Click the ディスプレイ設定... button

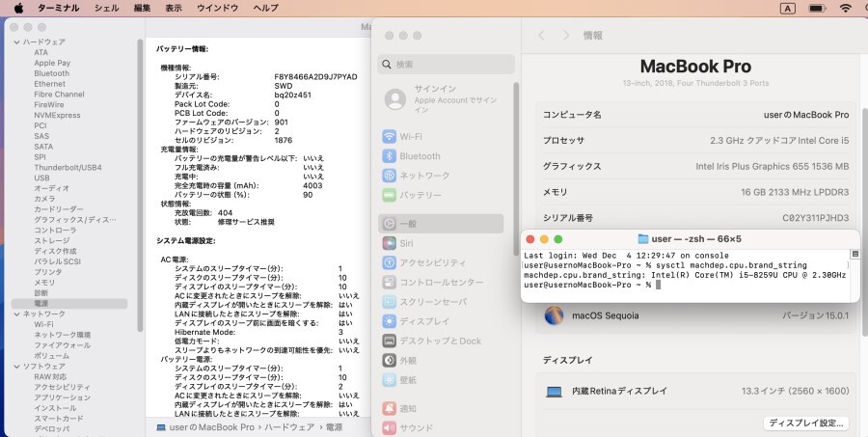(806, 423)
